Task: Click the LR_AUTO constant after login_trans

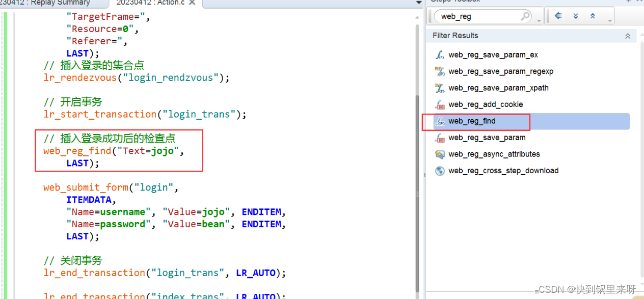Action: 256,273
